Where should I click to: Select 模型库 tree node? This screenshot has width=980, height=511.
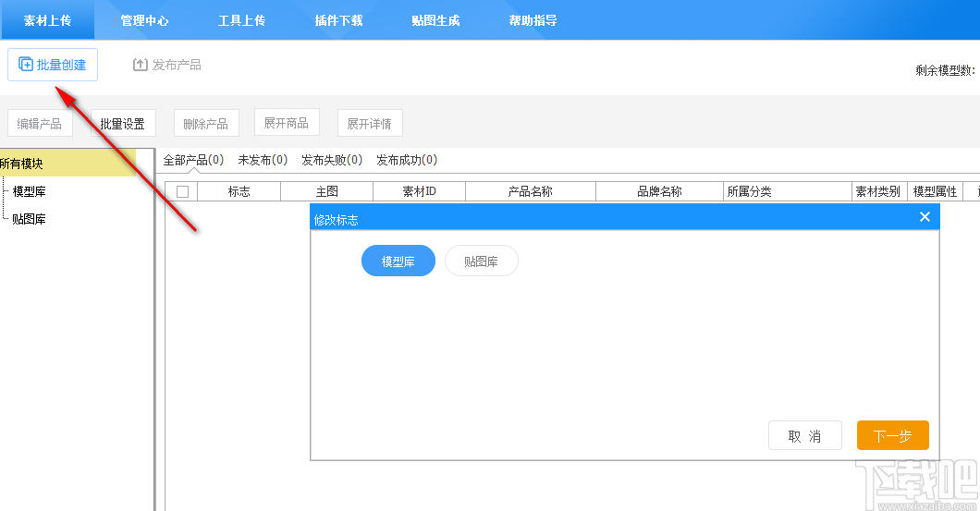tap(30, 191)
